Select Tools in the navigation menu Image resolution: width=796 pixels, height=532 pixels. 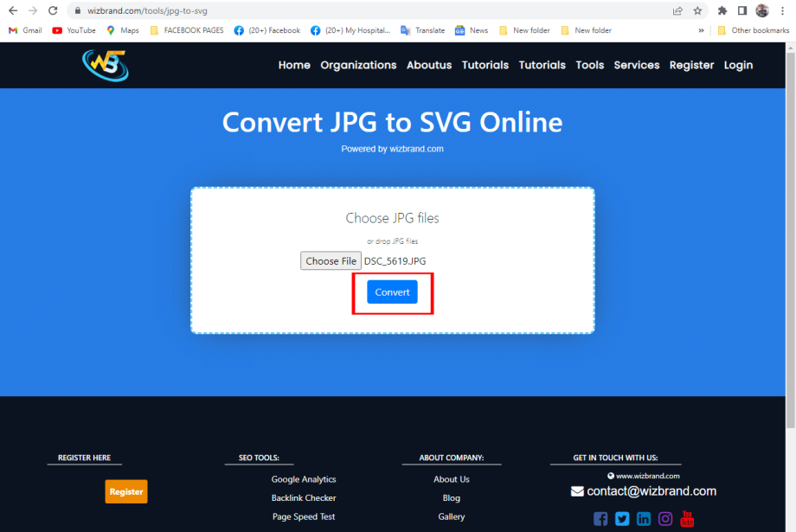coord(589,65)
